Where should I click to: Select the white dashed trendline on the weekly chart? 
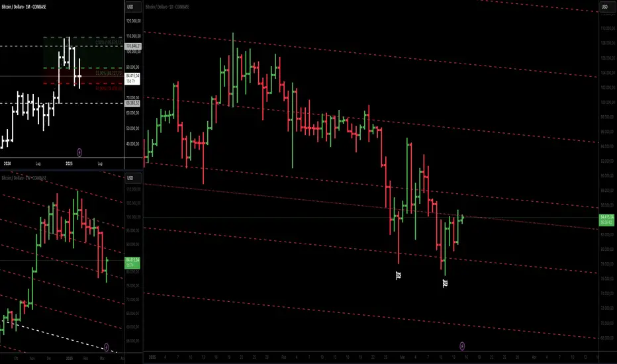[x=59, y=335]
